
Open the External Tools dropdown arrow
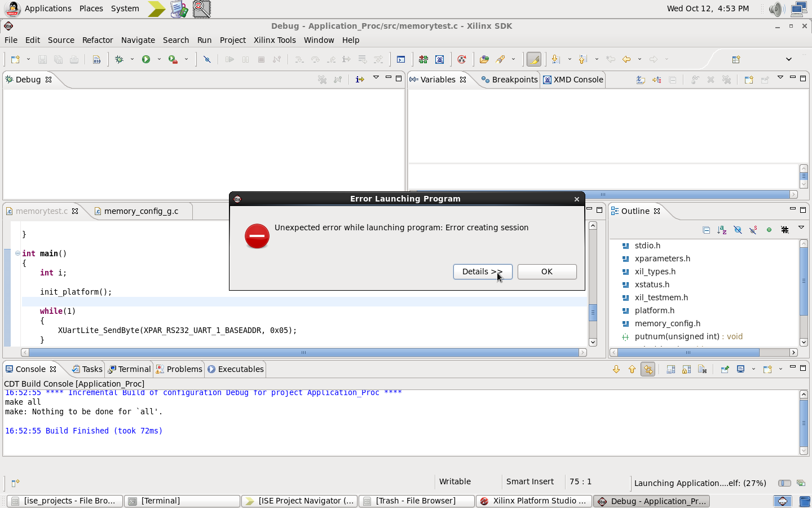[x=186, y=59]
